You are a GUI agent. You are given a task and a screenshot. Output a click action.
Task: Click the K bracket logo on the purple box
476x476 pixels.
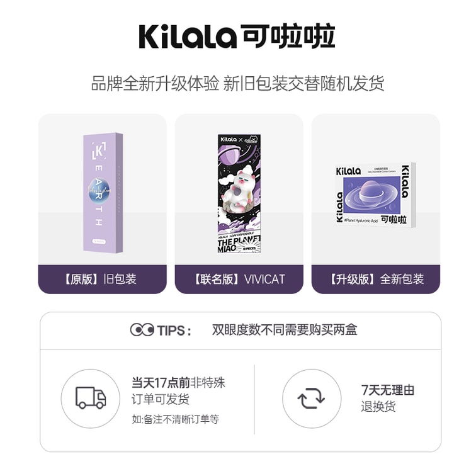point(99,150)
